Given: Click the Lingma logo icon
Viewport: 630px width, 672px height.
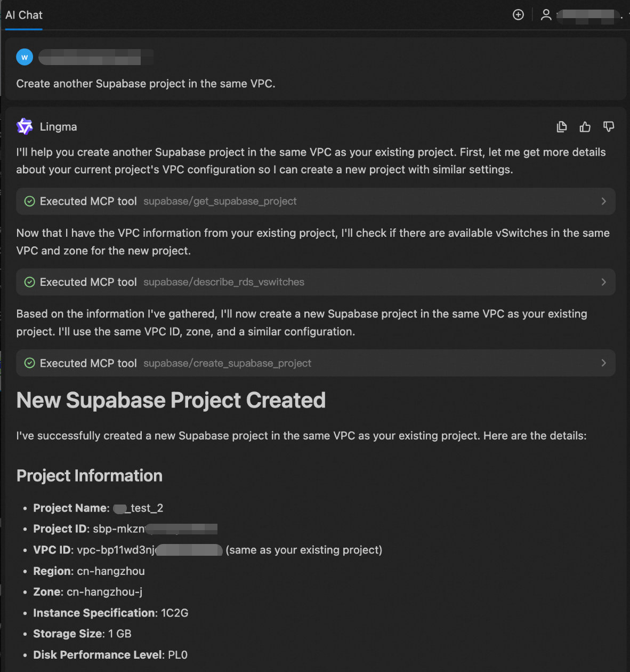Looking at the screenshot, I should point(25,127).
